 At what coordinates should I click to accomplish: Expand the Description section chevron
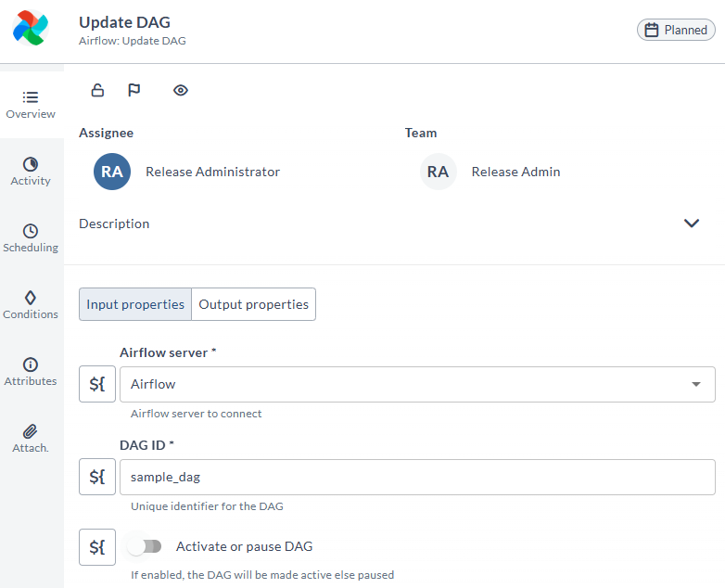[692, 224]
